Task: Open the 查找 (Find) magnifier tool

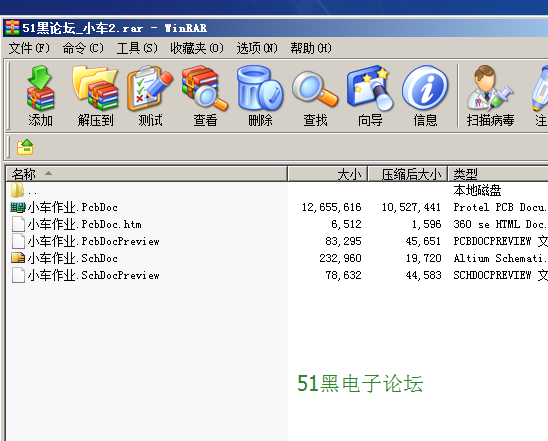Action: 315,96
